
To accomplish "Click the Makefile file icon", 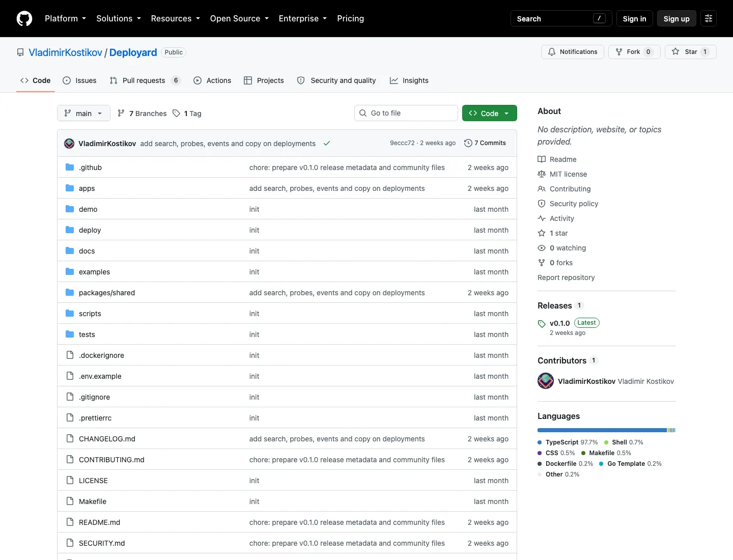I will click(70, 501).
